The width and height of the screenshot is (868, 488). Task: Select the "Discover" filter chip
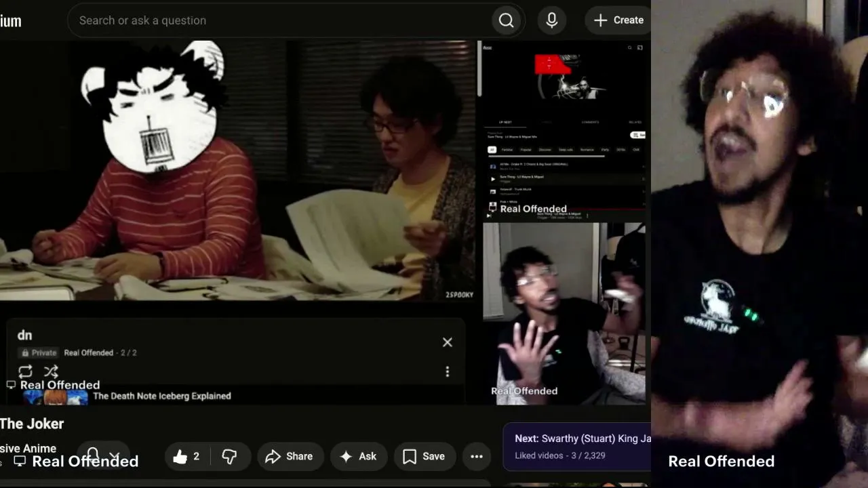[545, 150]
